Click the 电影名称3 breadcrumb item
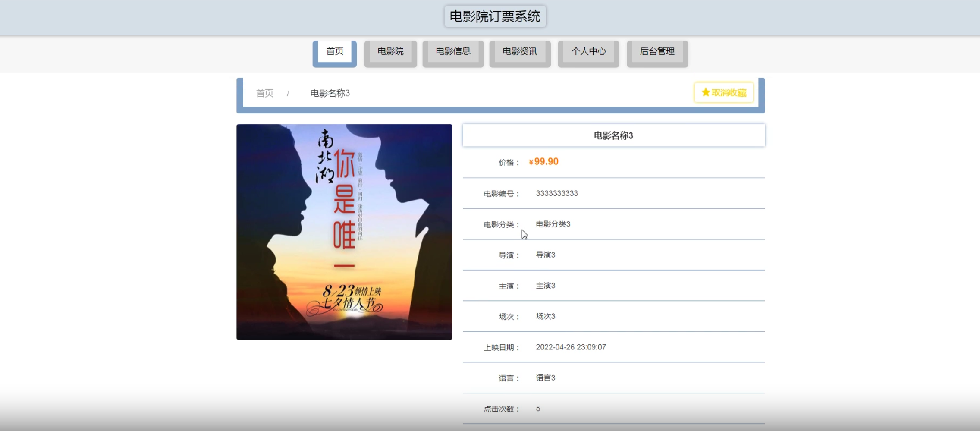This screenshot has width=980, height=431. [x=330, y=93]
